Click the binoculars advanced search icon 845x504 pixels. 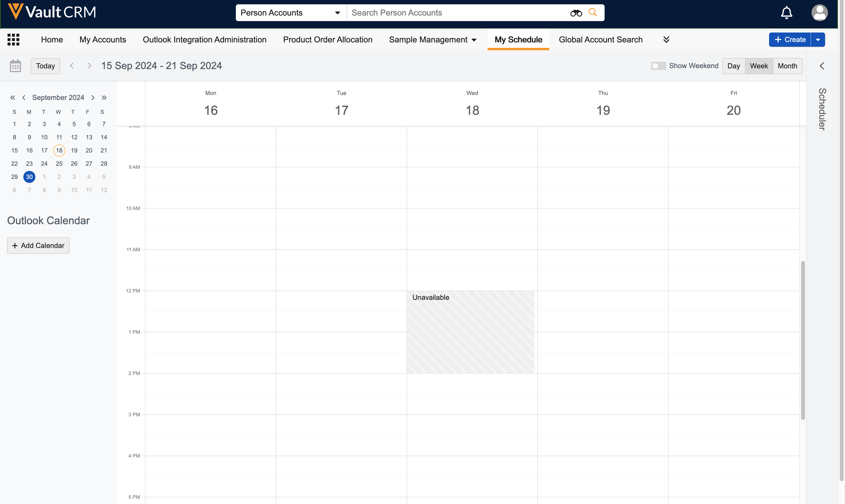pyautogui.click(x=576, y=13)
